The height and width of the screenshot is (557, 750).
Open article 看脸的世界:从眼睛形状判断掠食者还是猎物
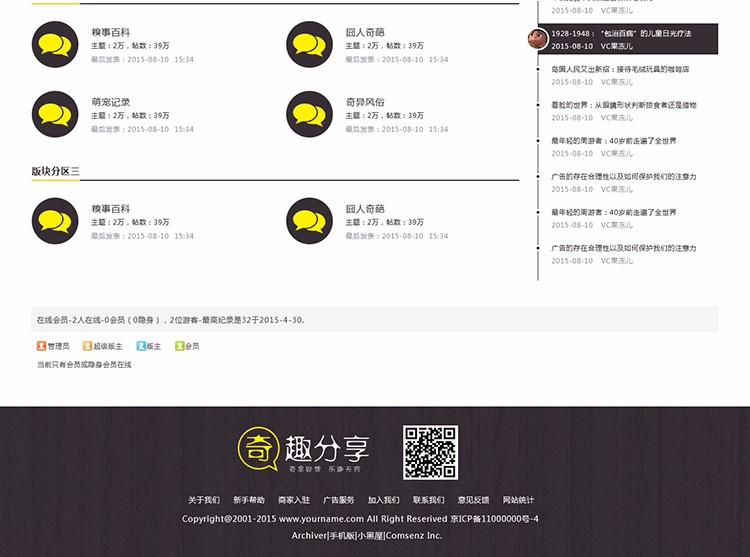click(623, 105)
